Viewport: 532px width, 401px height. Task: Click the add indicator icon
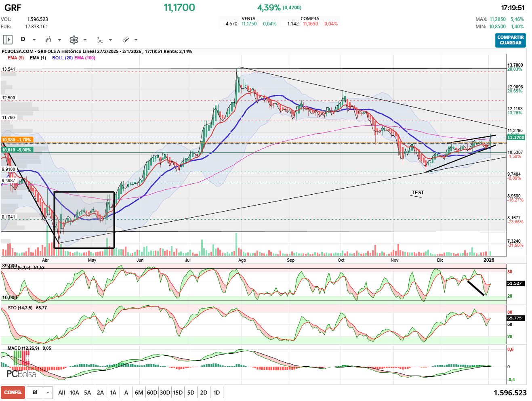100,40
